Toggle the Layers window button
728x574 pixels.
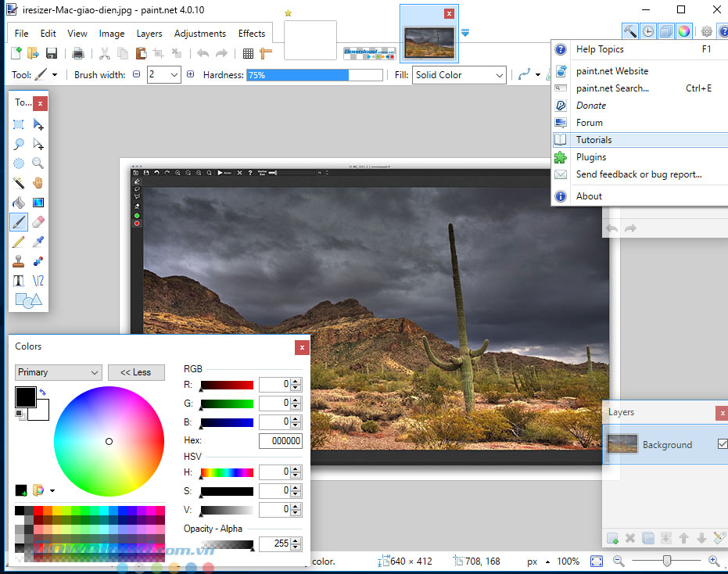[666, 31]
